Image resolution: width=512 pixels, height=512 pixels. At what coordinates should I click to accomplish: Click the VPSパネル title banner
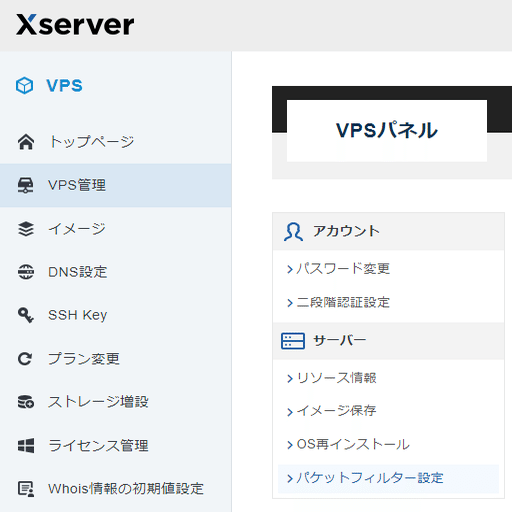pyautogui.click(x=387, y=130)
